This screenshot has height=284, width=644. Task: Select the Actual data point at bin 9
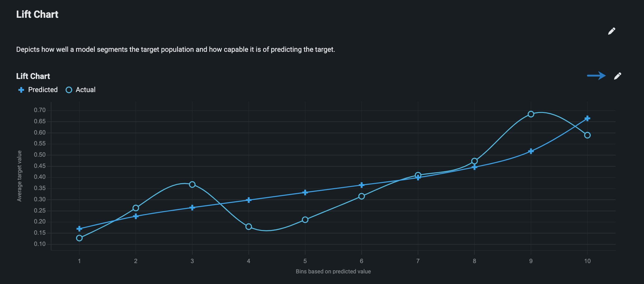coord(531,114)
